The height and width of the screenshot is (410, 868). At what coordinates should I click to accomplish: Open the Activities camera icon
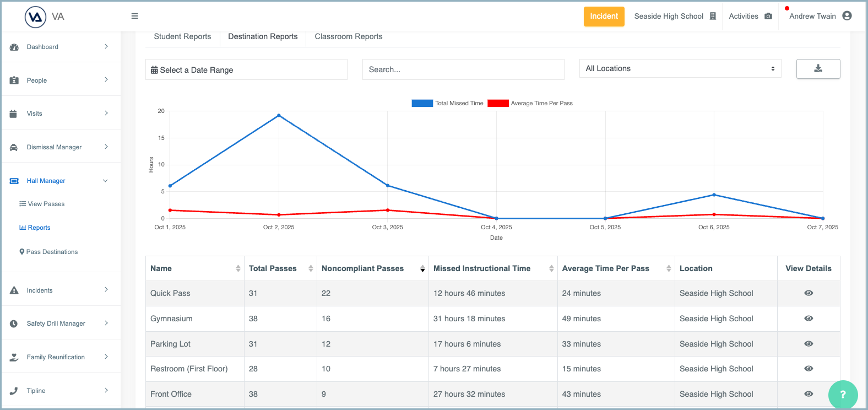pyautogui.click(x=768, y=17)
